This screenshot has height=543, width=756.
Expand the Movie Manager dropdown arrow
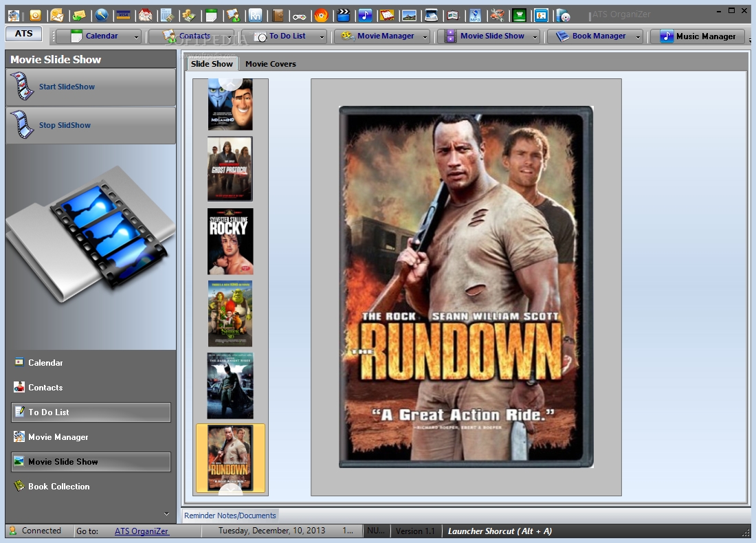tap(425, 36)
